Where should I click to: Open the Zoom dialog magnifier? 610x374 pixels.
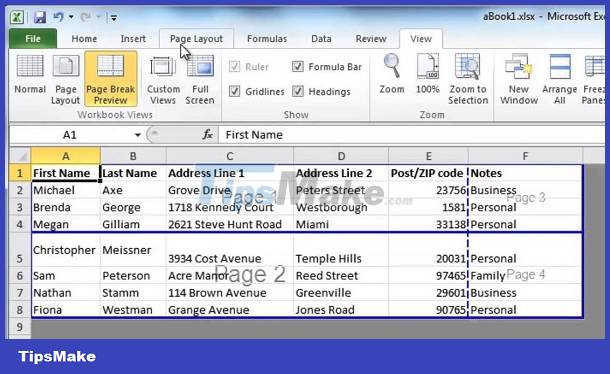point(392,74)
